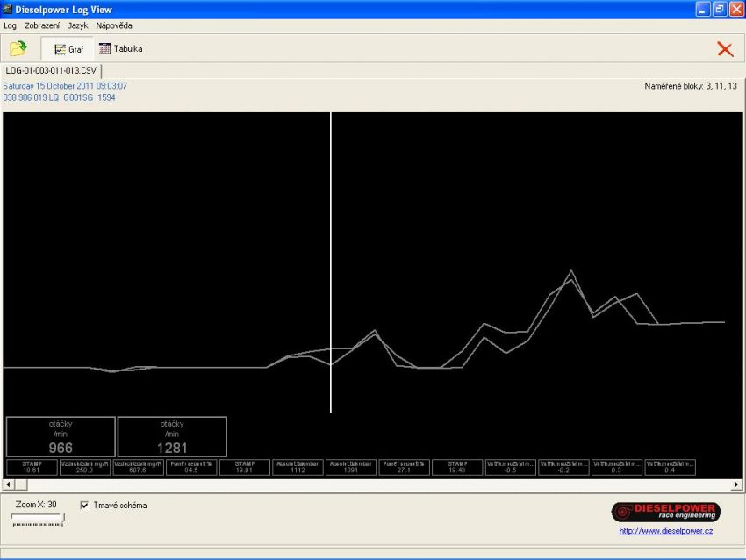The width and height of the screenshot is (746, 560).
Task: Open the Jazyk menu
Action: coord(78,25)
